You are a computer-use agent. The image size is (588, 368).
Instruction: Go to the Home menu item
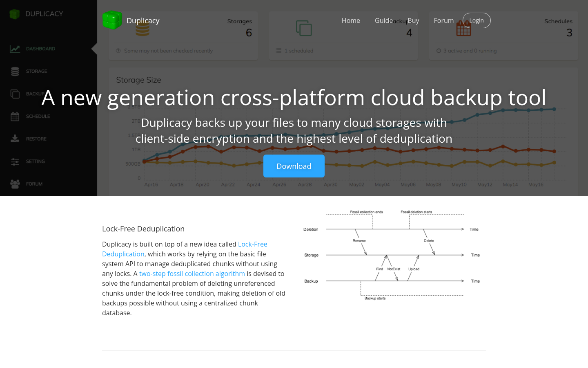pyautogui.click(x=351, y=20)
